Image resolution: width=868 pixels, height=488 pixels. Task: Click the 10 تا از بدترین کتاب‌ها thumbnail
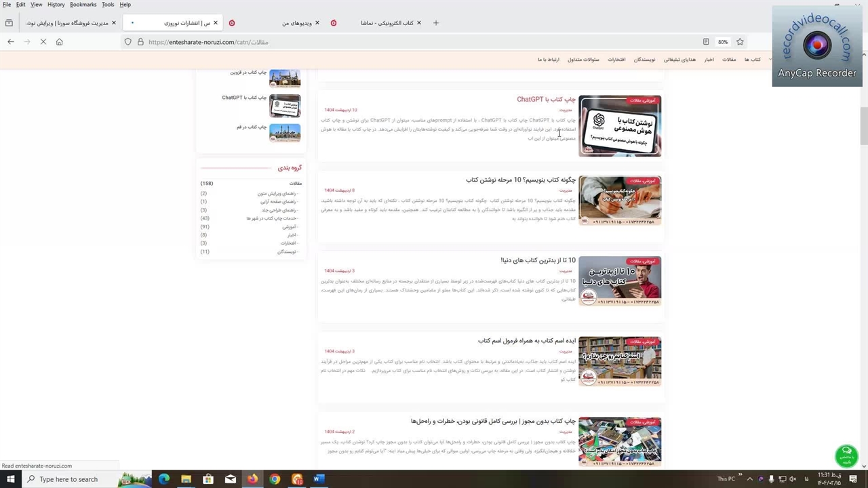pyautogui.click(x=619, y=281)
